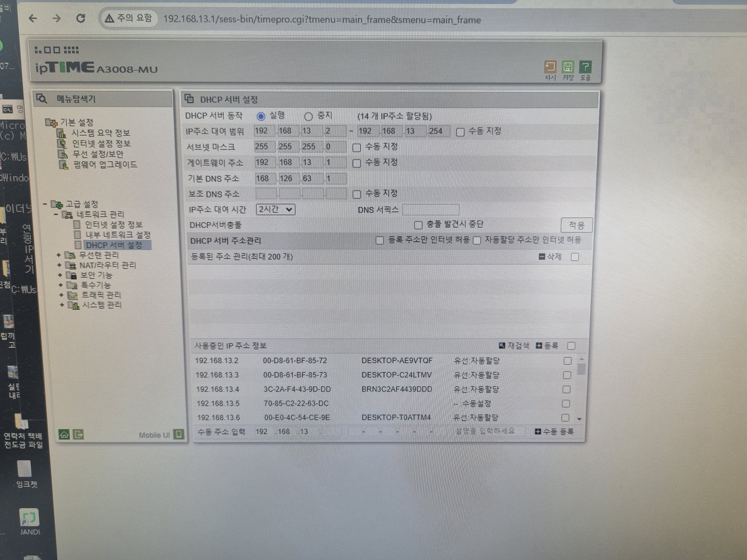Expand the 특수기능 tree node
The width and height of the screenshot is (747, 560).
click(60, 285)
